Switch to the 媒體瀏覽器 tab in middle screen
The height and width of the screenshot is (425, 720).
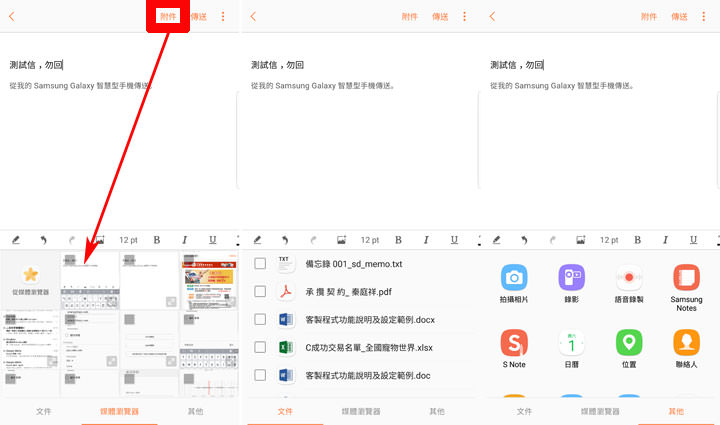click(x=360, y=411)
